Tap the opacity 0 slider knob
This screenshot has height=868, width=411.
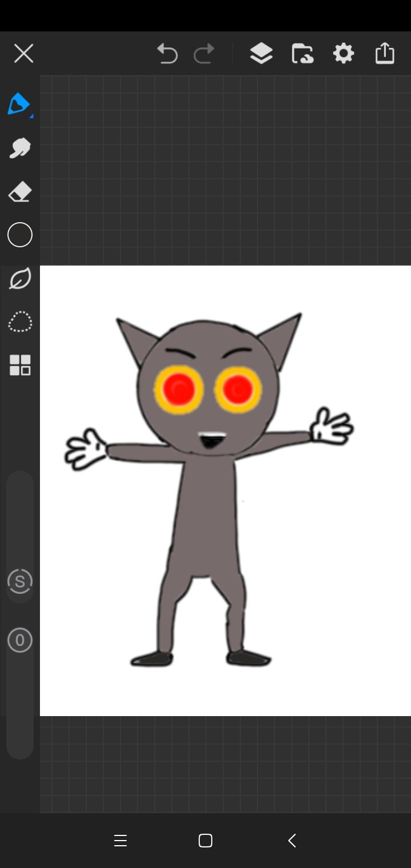(x=19, y=640)
